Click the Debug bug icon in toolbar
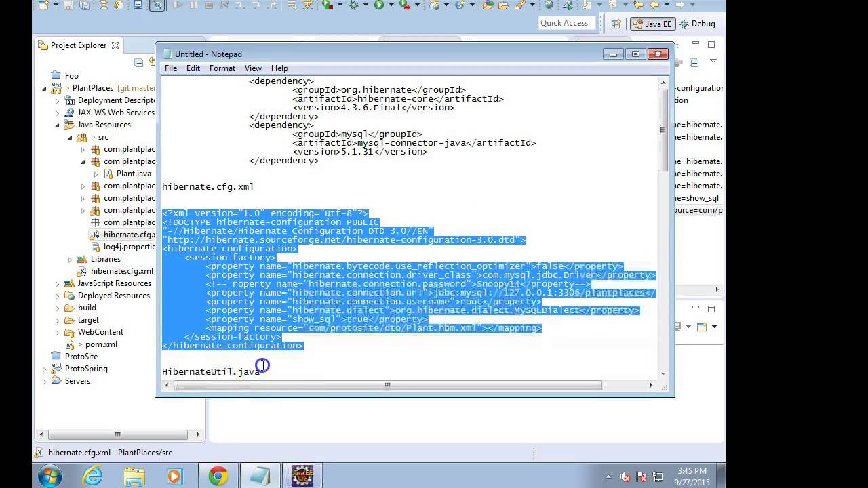This screenshot has width=868, height=488. pos(353,5)
